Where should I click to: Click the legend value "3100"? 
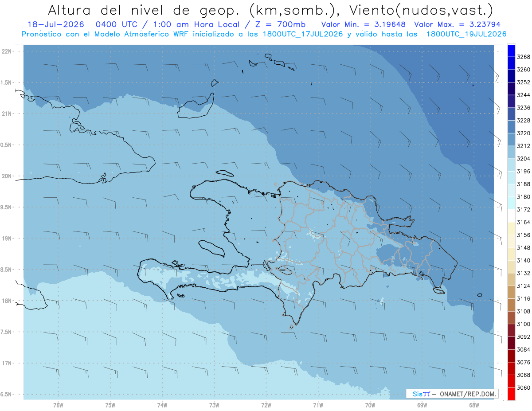524,324
